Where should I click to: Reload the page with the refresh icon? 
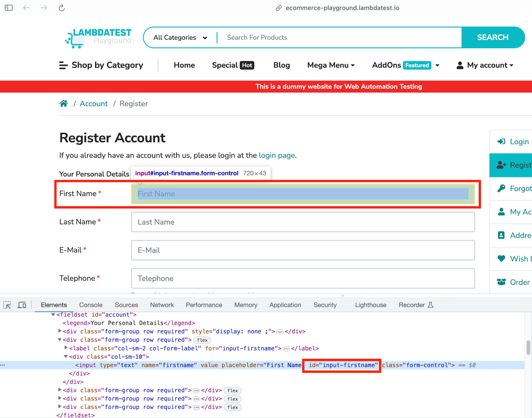point(62,8)
